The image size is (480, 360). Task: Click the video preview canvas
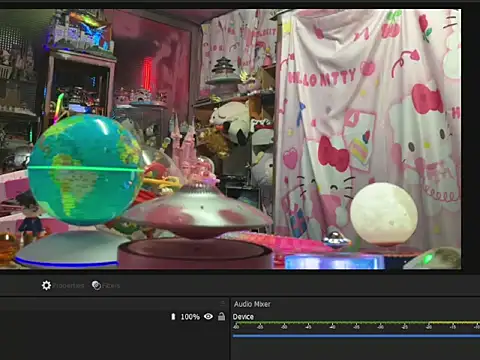click(230, 139)
